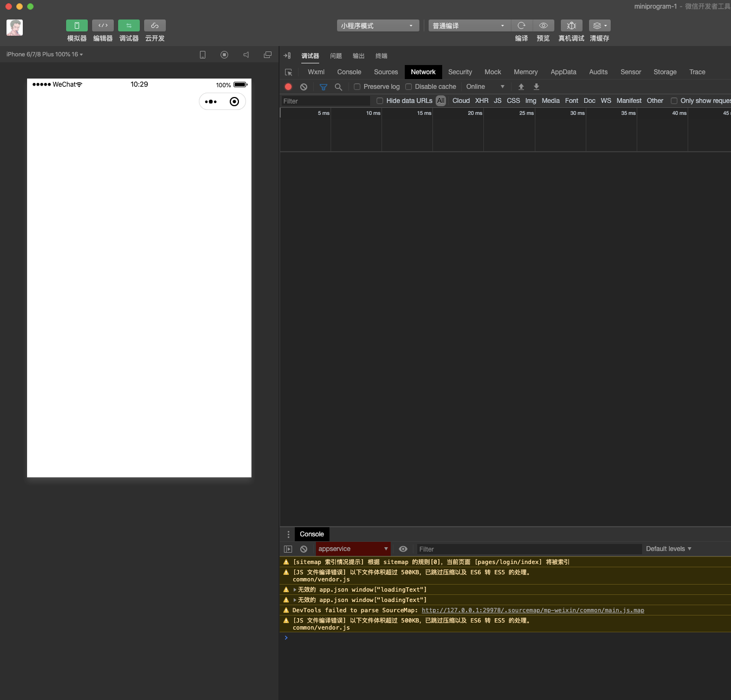Toggle the debugger panel button

tap(128, 25)
